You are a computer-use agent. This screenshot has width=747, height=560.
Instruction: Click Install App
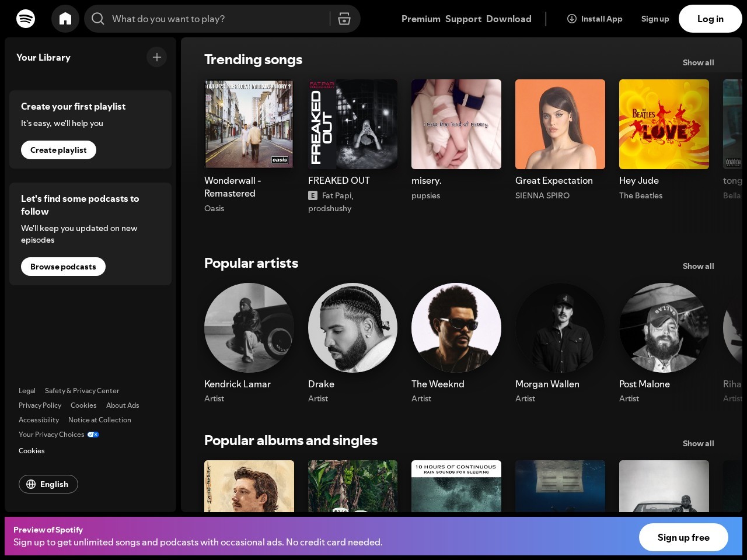595,19
